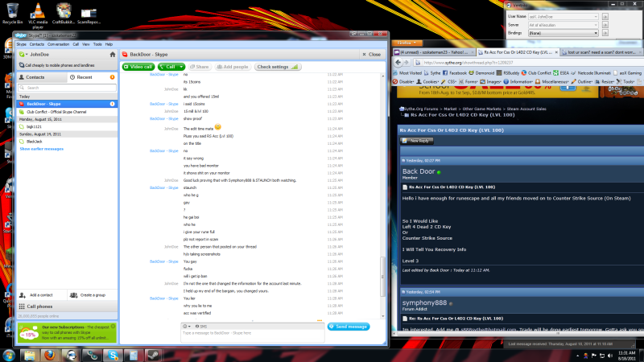Viewport: 644px width, 362px height.
Task: Click the Skype contact search field
Action: click(x=68, y=88)
